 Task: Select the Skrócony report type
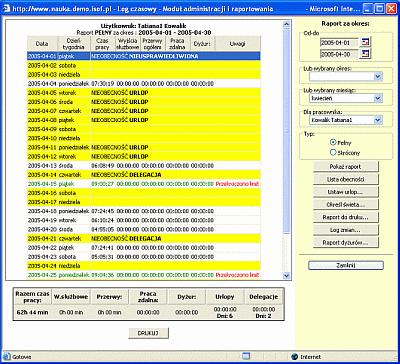(x=333, y=153)
